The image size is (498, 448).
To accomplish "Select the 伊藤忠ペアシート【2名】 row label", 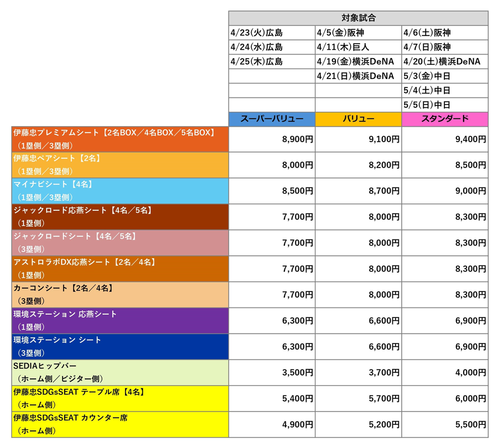I will (x=120, y=165).
